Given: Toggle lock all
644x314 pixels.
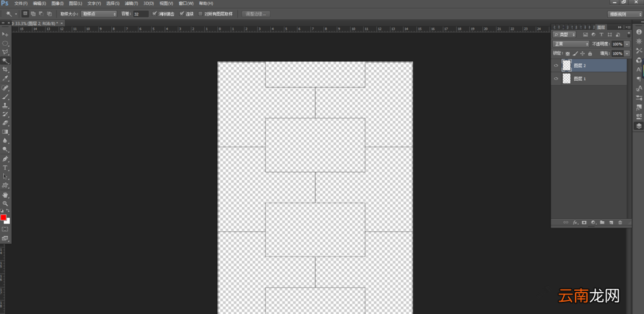Looking at the screenshot, I should click(590, 54).
